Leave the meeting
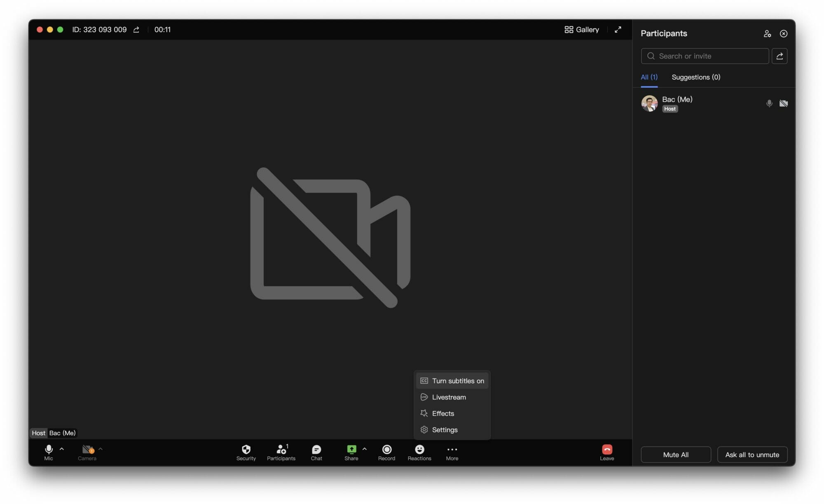Image resolution: width=824 pixels, height=504 pixels. point(607,452)
